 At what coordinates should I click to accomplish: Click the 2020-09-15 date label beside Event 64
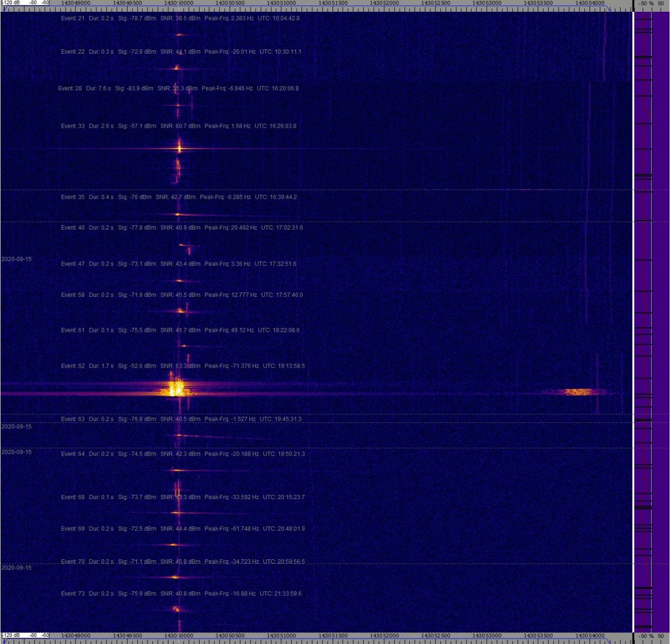[x=17, y=452]
